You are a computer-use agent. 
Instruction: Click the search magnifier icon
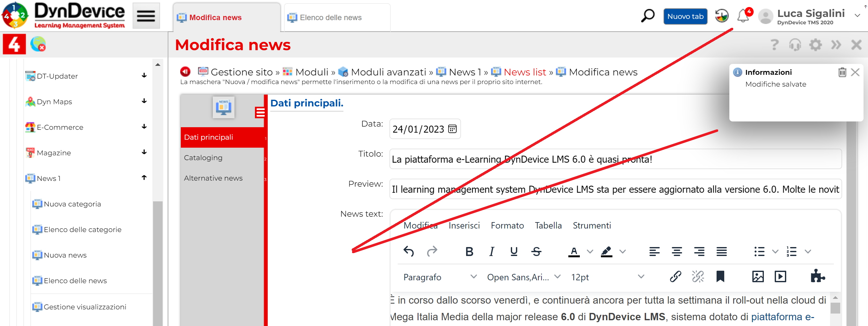(647, 16)
